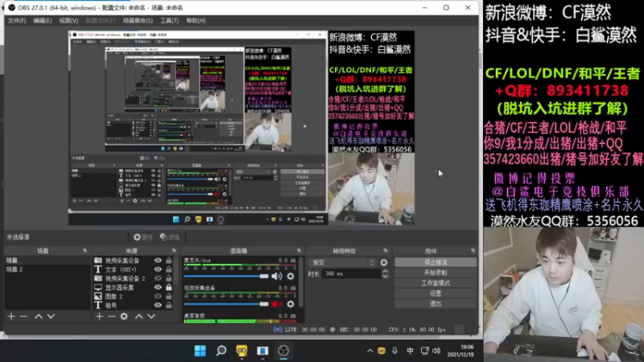The image size is (644, 362).
Task: Open Windows taskbar search
Action: tap(221, 351)
